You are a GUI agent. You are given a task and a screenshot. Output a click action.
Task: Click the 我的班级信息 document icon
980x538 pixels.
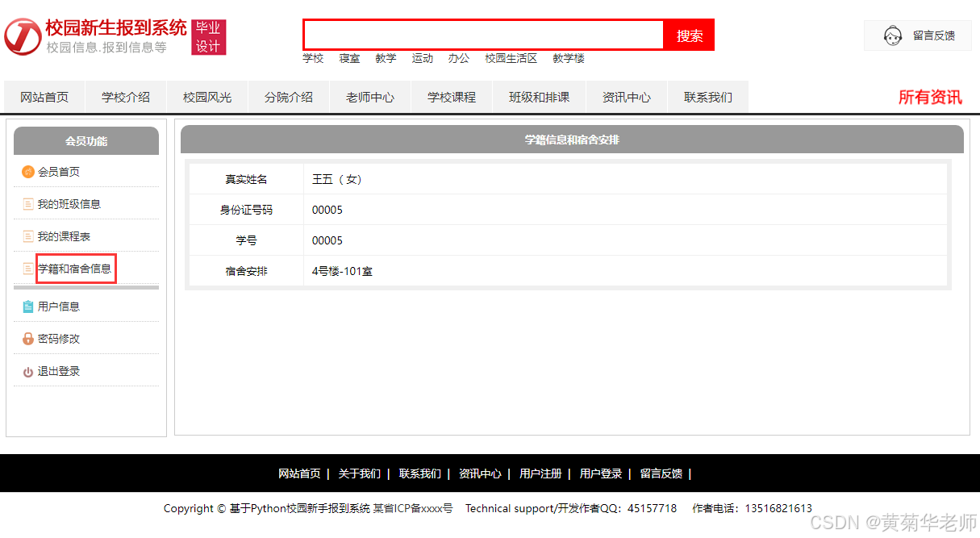coord(28,204)
